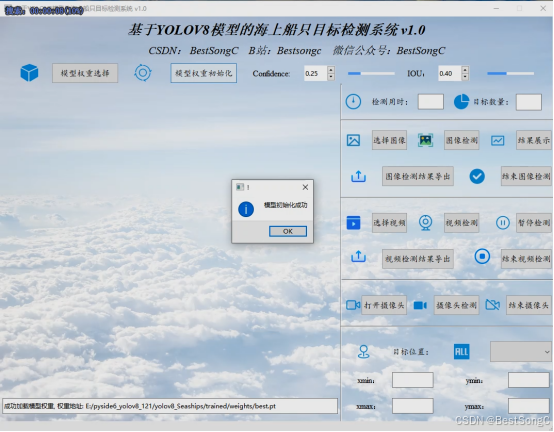Click the 视频检测 button
The height and width of the screenshot is (432, 554).
click(461, 223)
